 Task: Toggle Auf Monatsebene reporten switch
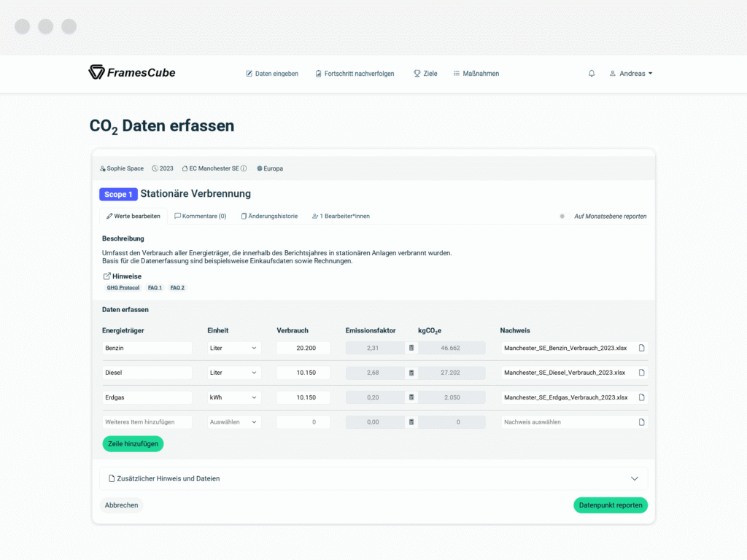pos(565,216)
